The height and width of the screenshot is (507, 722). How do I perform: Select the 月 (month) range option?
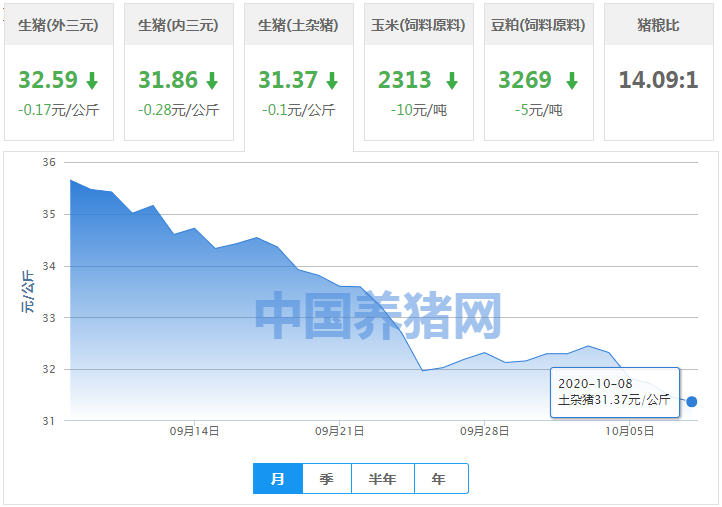tap(278, 479)
